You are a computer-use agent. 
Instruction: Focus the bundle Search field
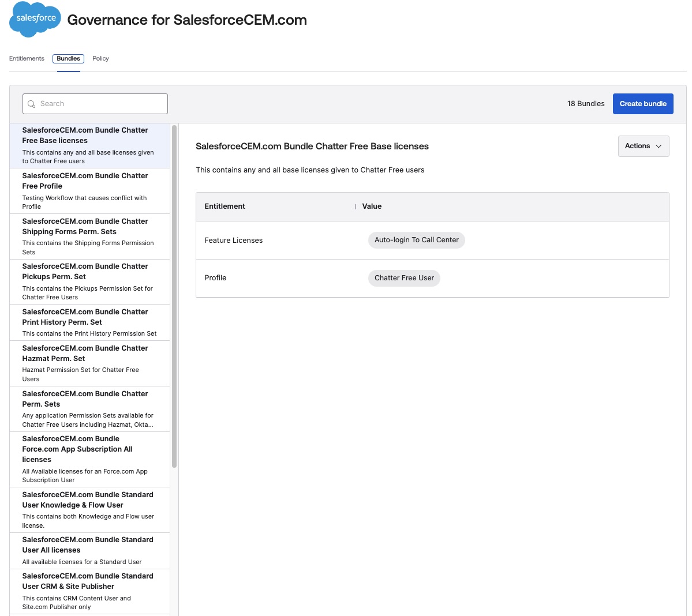point(95,104)
